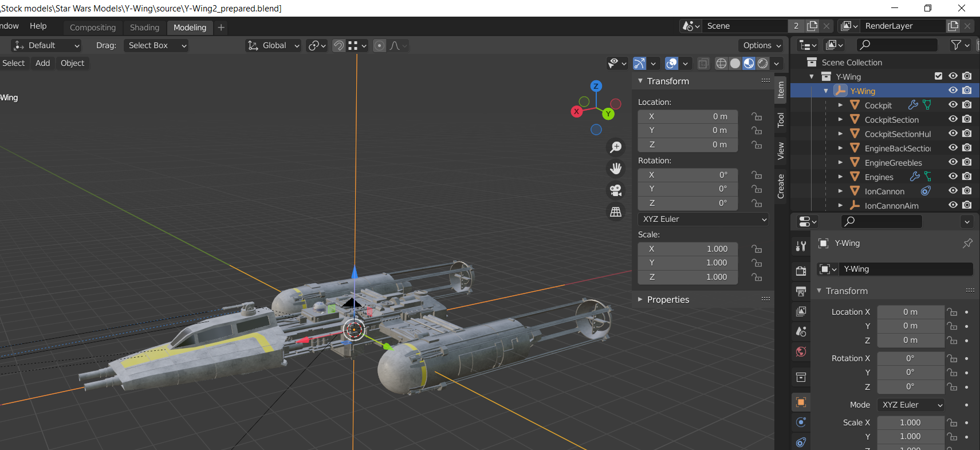Open the Render properties tab icon
The width and height of the screenshot is (980, 450).
pos(801,271)
